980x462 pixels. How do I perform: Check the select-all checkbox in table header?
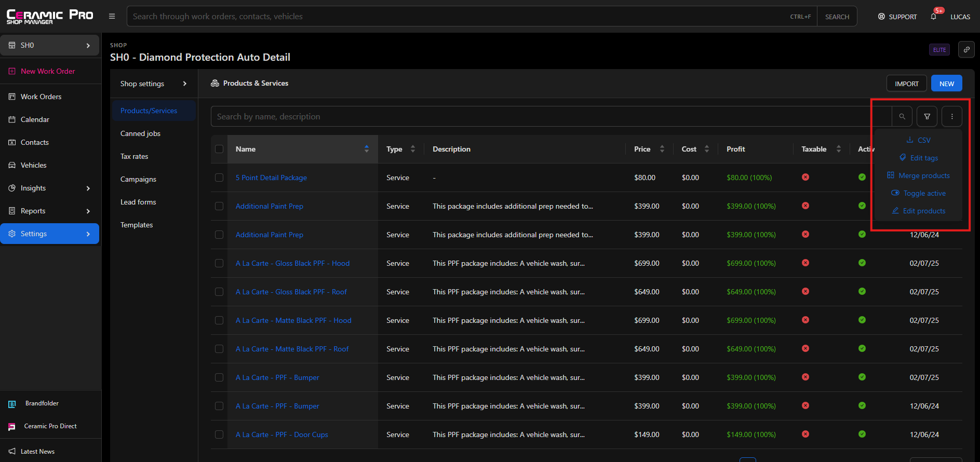[x=219, y=149]
